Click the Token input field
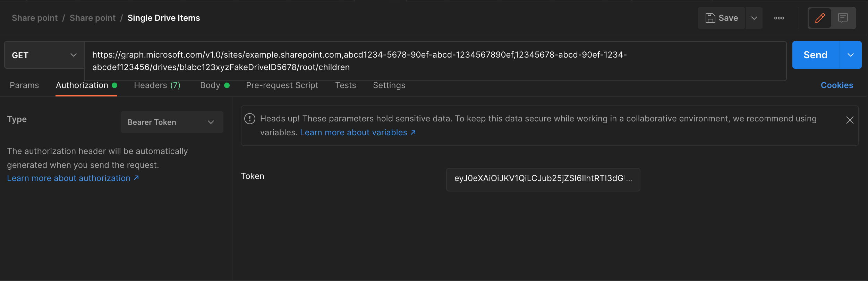The height and width of the screenshot is (281, 868). 543,180
